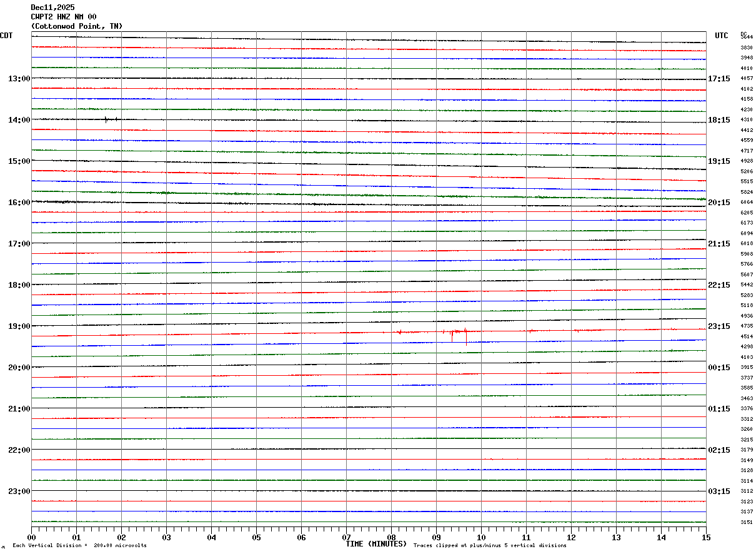The height and width of the screenshot is (554, 756).
Task: Click the DC value '3151'
Action: tap(747, 523)
